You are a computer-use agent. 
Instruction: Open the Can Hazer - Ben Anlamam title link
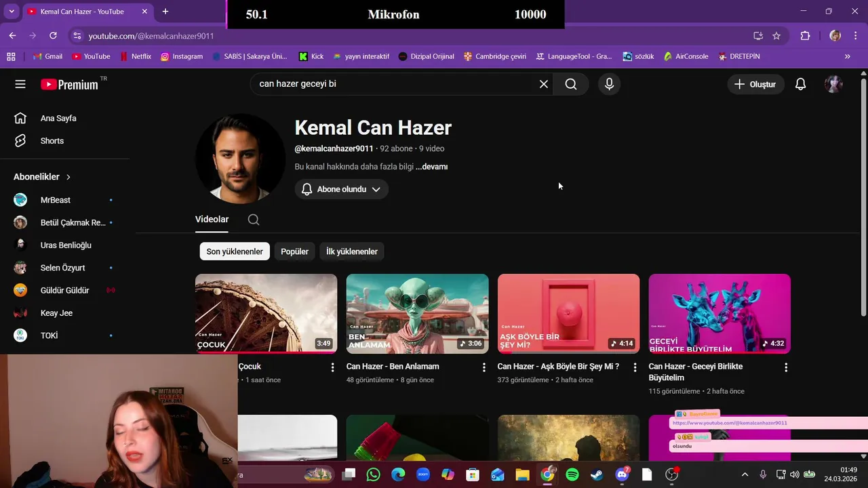[393, 367]
